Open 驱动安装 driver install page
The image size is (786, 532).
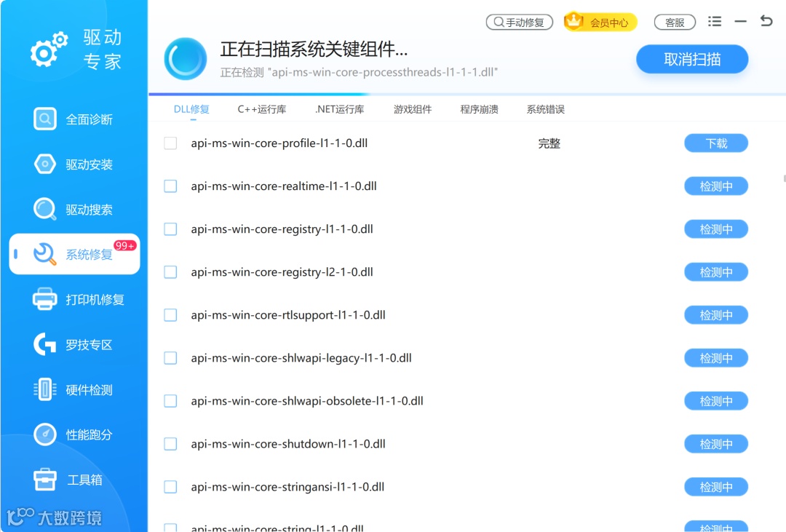tap(74, 164)
